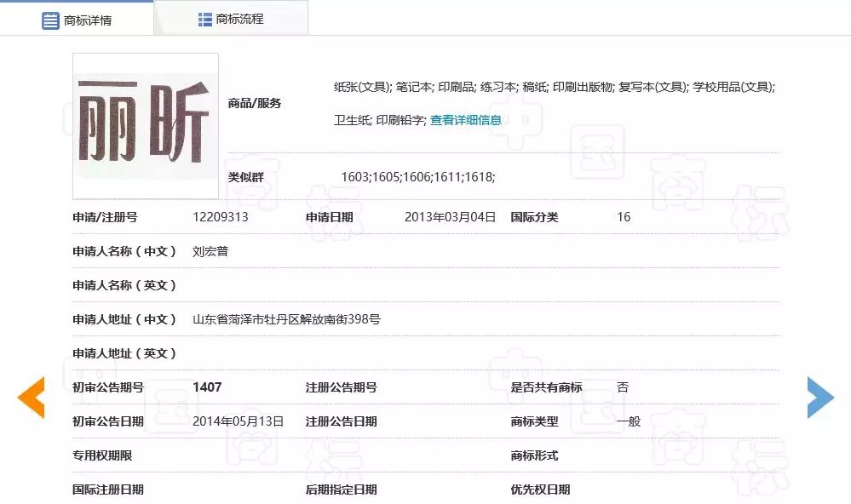Screen dimensions: 851x504
Task: Open the 查看详细信息 link
Action: click(465, 120)
